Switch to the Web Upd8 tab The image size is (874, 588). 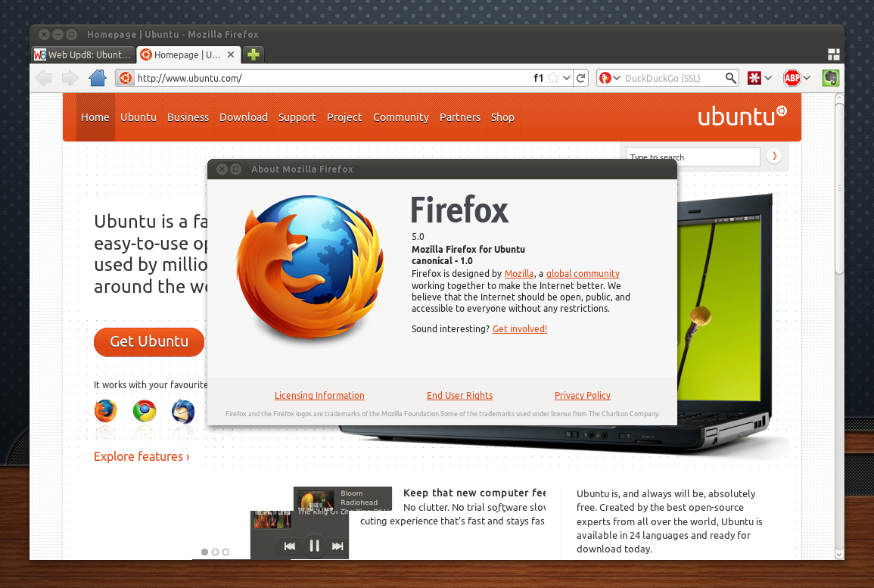tap(83, 54)
